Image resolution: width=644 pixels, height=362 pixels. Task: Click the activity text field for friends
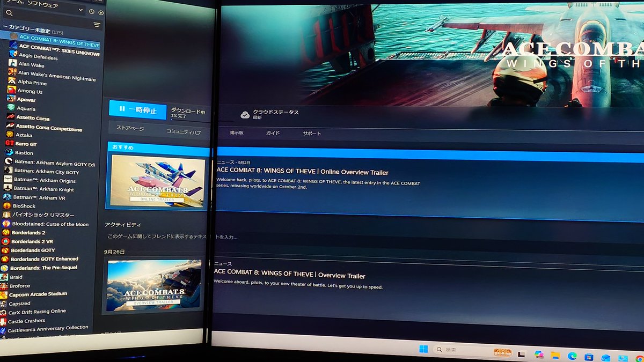172,237
